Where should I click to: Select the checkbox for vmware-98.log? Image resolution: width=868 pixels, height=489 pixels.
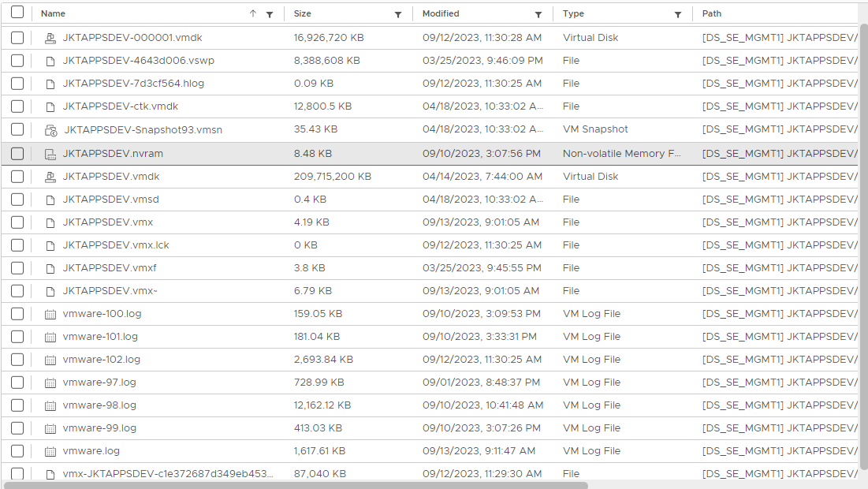[17, 405]
